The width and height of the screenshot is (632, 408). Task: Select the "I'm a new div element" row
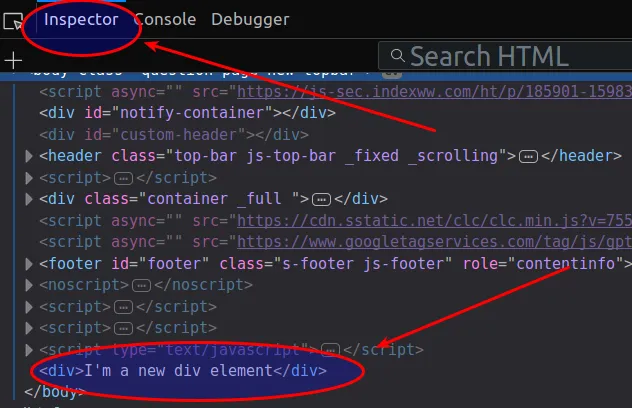183,371
